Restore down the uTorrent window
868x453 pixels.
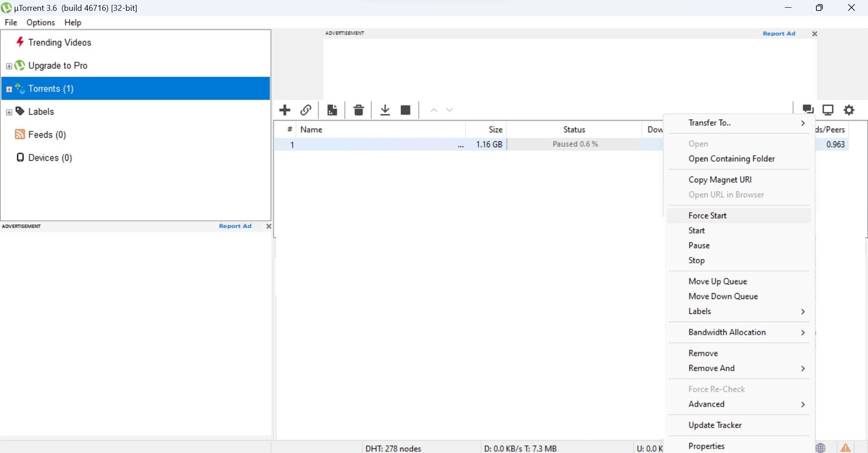(x=819, y=8)
